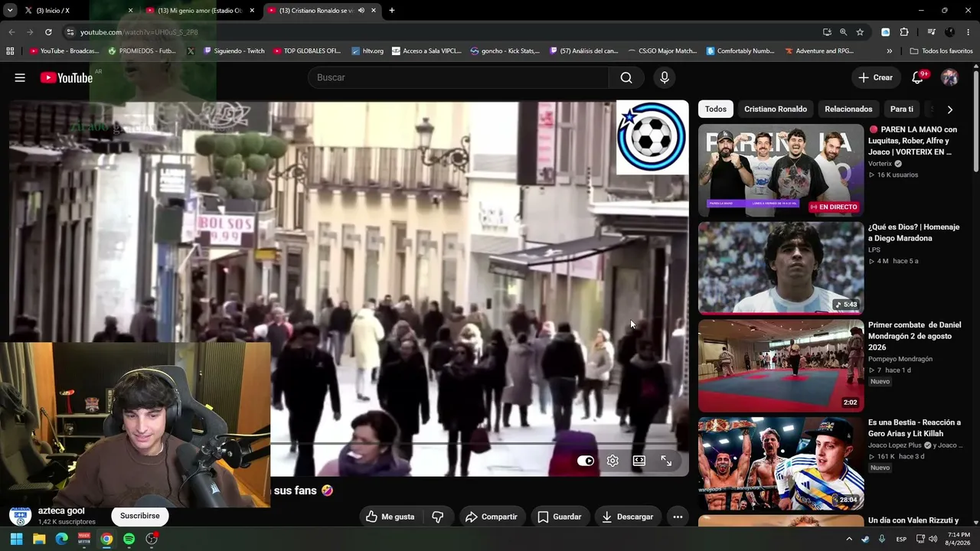The width and height of the screenshot is (980, 551).
Task: Open the Gero Arias reaction thumbnail
Action: coord(781,464)
